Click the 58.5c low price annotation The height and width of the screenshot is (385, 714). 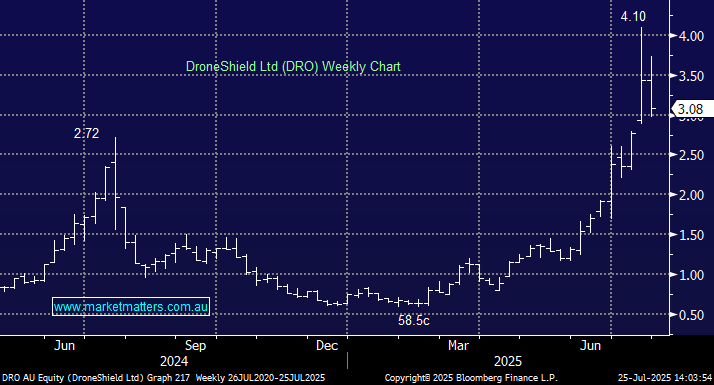pos(413,320)
